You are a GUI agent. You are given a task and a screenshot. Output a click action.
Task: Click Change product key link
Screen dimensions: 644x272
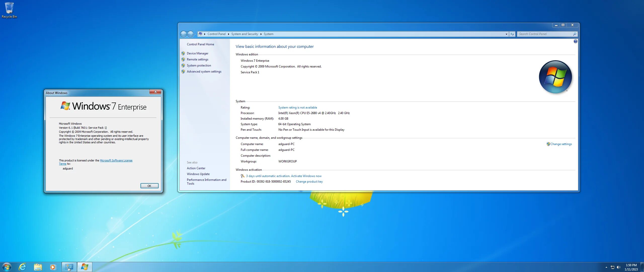(309, 182)
